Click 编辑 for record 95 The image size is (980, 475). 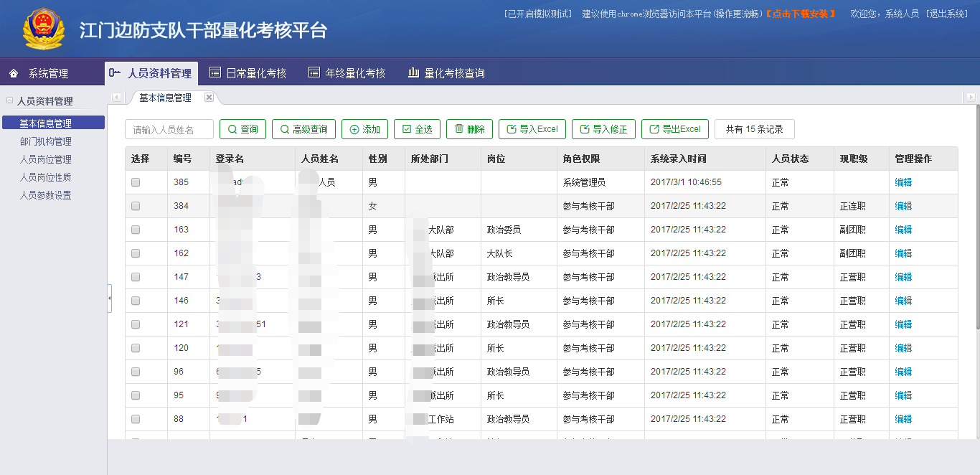[903, 395]
